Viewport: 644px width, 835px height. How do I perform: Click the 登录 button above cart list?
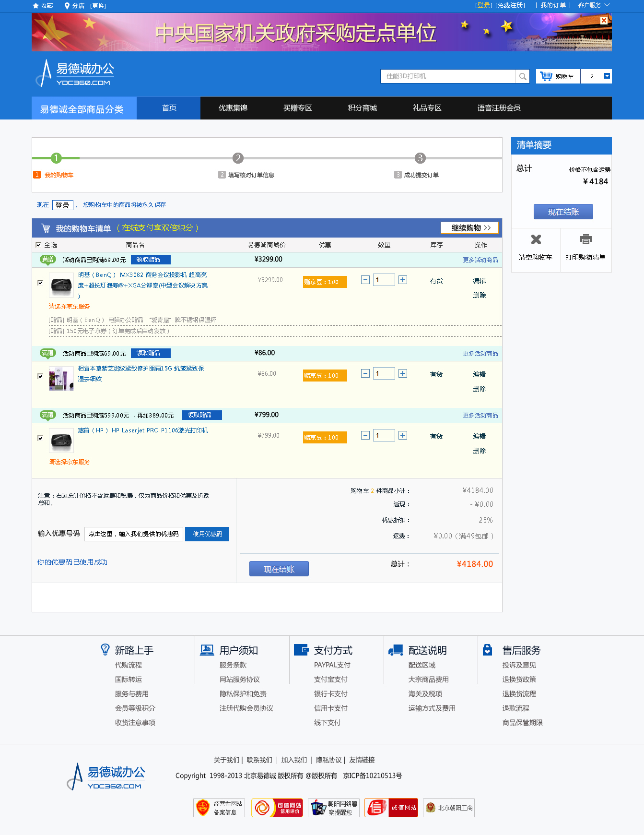[62, 205]
